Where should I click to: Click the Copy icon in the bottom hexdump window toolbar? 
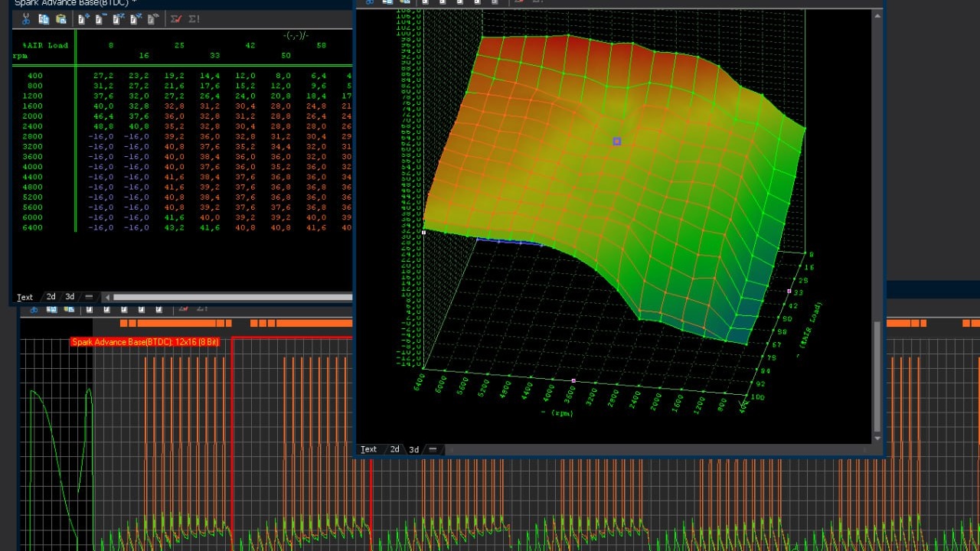pos(51,309)
